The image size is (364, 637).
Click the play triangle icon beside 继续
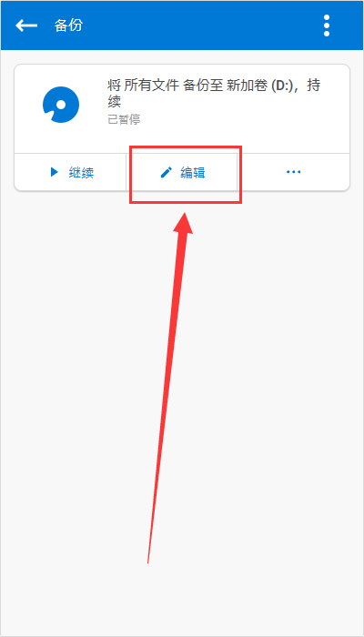point(54,172)
